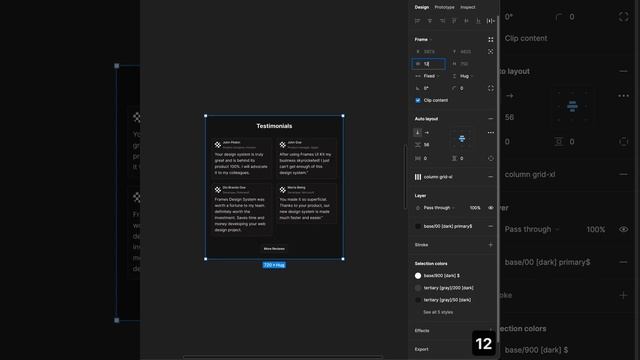
Task: Click the base/900 [dark] white swatch
Action: pyautogui.click(x=418, y=276)
